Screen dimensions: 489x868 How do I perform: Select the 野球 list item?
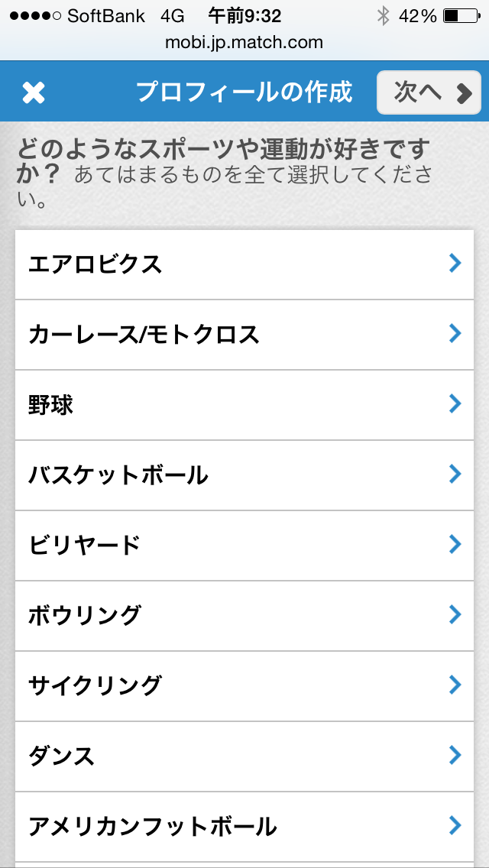(x=51, y=405)
